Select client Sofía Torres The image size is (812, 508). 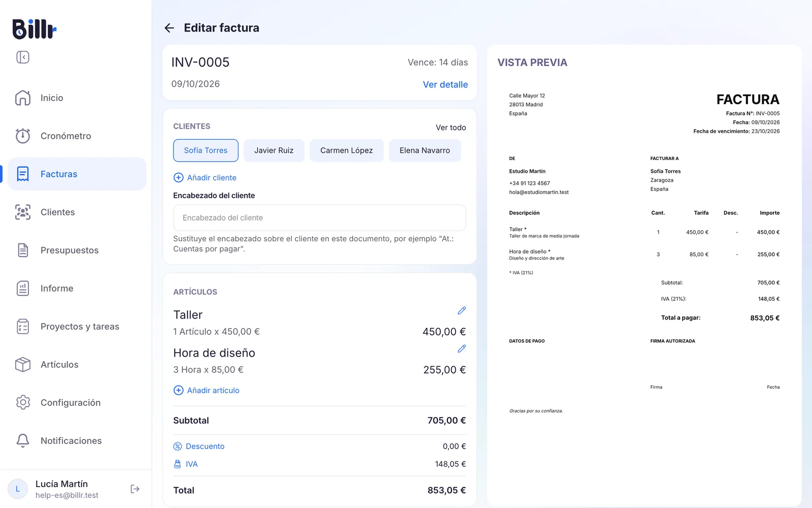click(206, 150)
